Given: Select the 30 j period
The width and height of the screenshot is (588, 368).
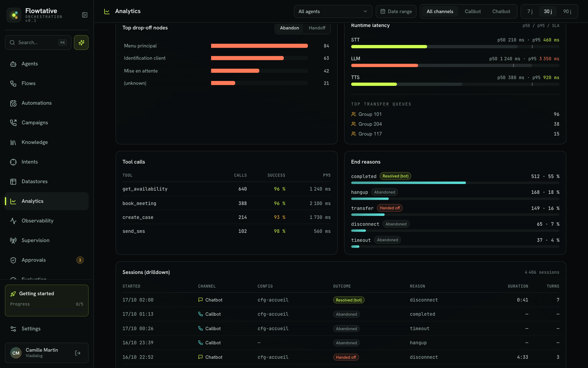Looking at the screenshot, I should (x=548, y=11).
